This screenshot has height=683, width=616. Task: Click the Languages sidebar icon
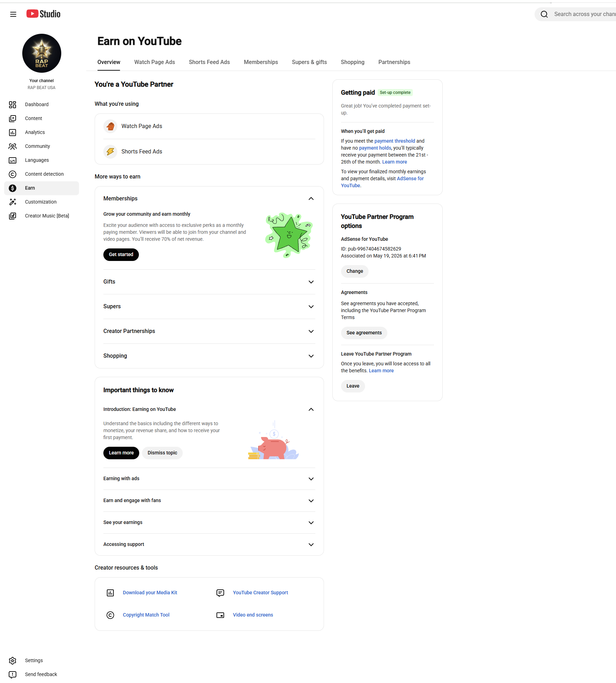click(x=13, y=160)
